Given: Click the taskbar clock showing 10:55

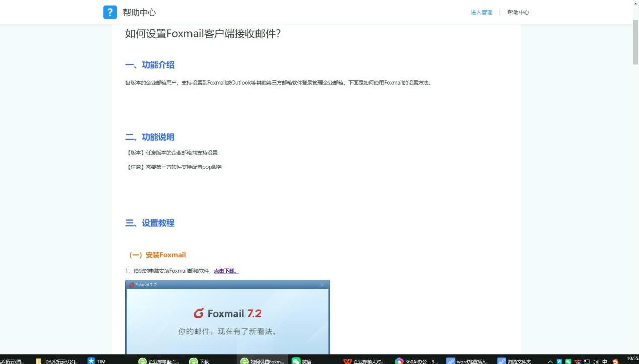Looking at the screenshot, I should click(x=632, y=359).
